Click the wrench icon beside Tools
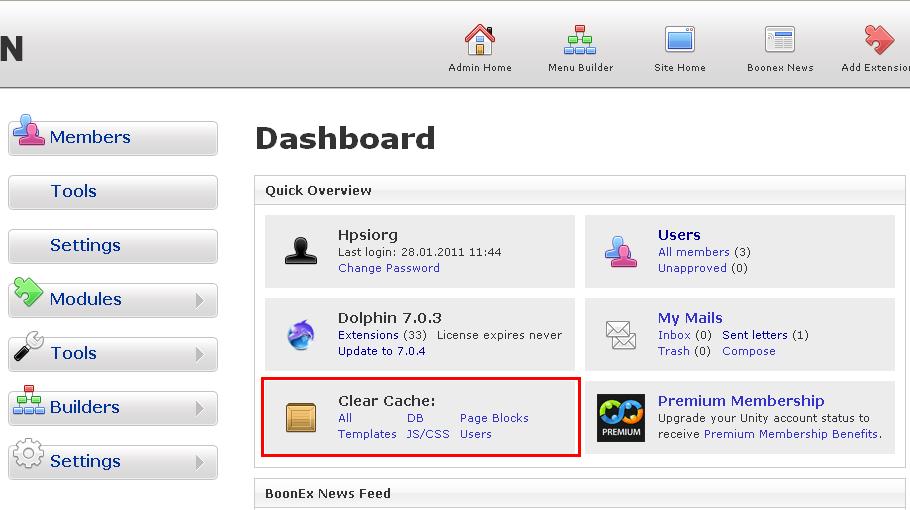This screenshot has width=910, height=510. (28, 346)
